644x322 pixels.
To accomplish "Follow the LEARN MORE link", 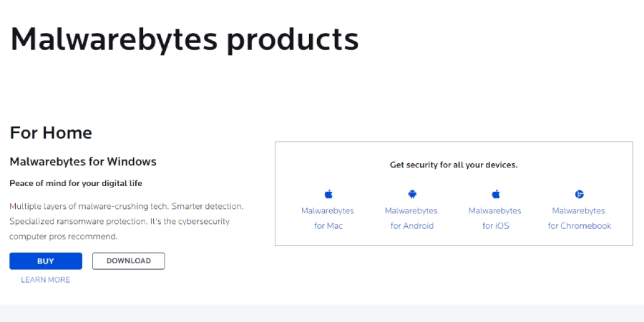I will pyautogui.click(x=46, y=280).
